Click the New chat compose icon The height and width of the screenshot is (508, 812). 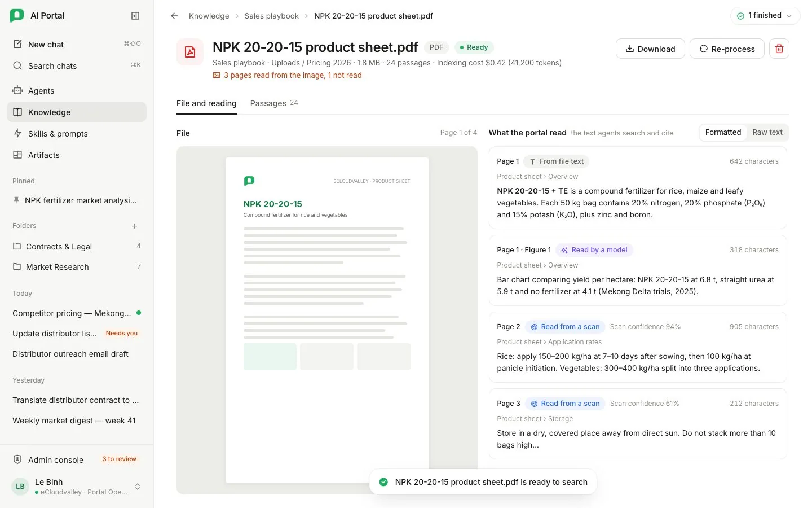17,44
